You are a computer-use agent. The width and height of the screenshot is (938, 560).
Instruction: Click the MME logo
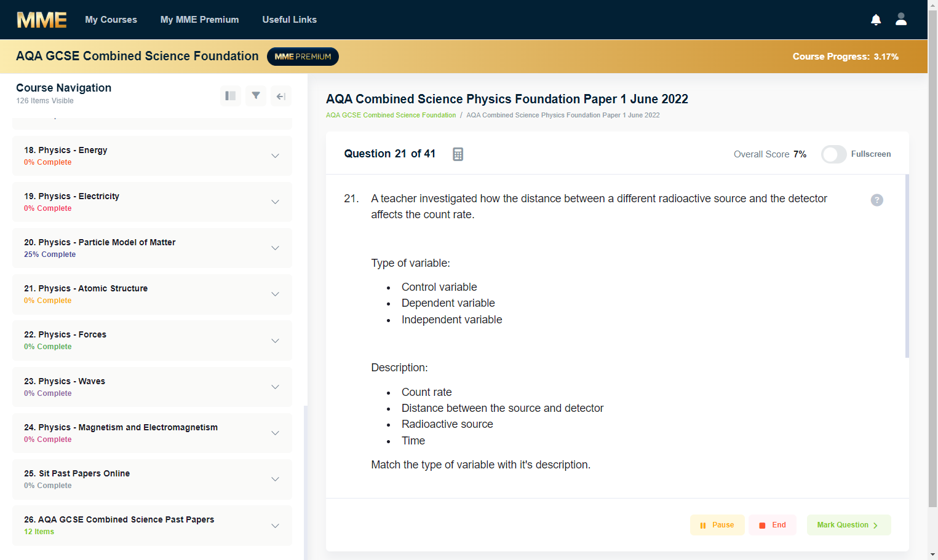click(x=42, y=20)
